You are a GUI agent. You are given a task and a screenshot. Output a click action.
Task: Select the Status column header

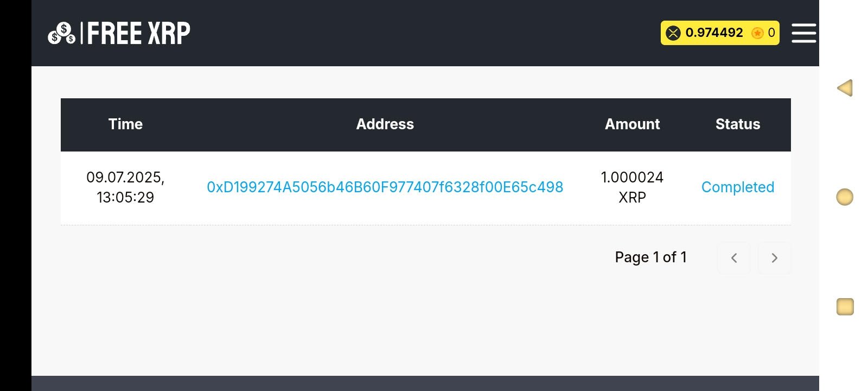click(737, 124)
